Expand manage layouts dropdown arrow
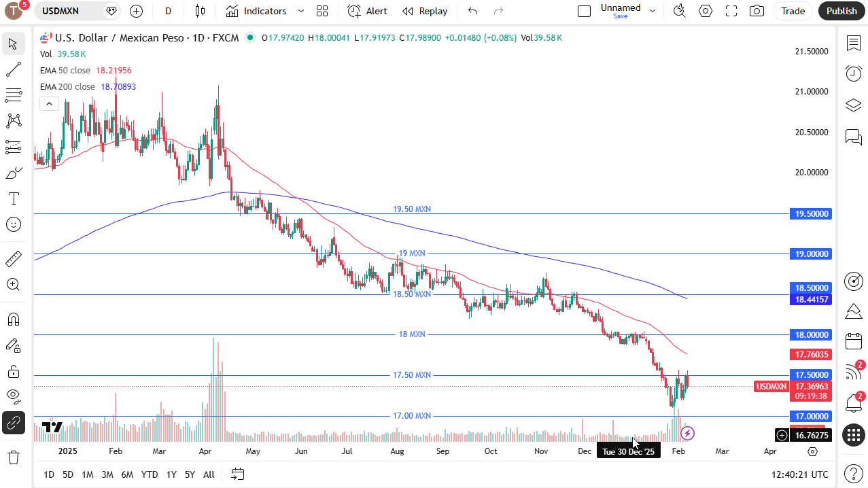868x488 pixels. click(x=653, y=11)
